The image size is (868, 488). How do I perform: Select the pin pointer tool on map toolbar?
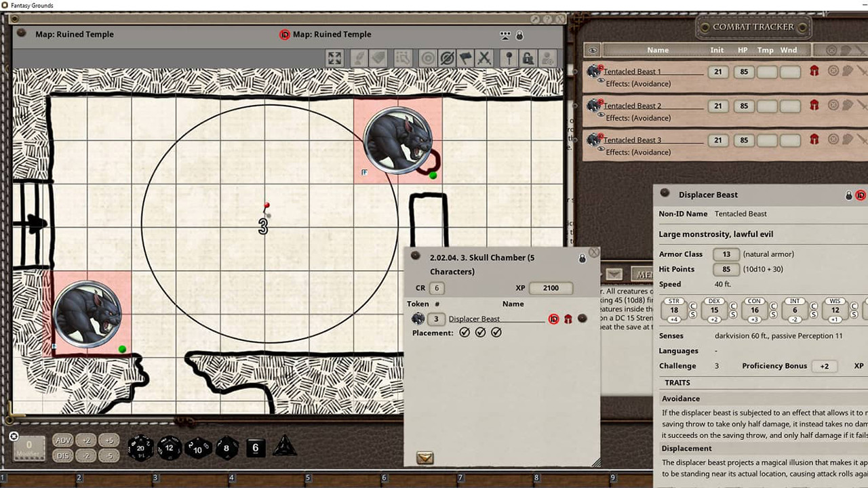pyautogui.click(x=509, y=58)
